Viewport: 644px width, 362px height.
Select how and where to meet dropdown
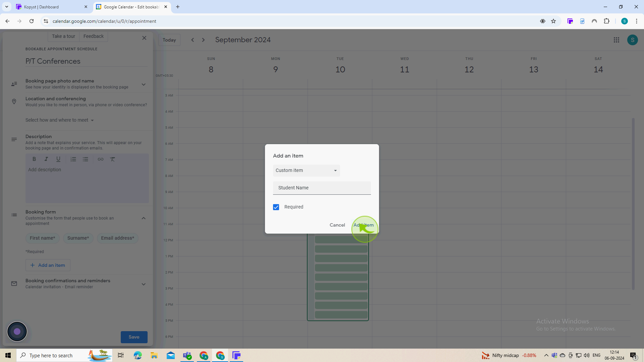click(59, 120)
